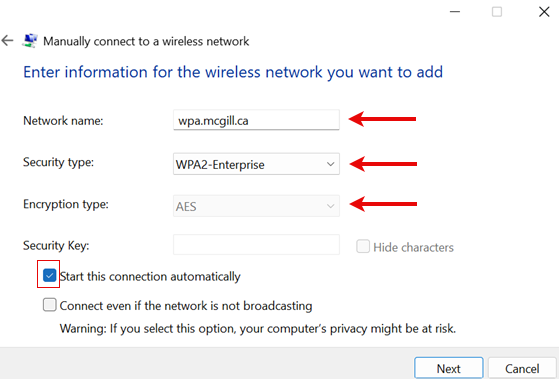559x379 pixels.
Task: Click the Next button
Action: pos(448,368)
